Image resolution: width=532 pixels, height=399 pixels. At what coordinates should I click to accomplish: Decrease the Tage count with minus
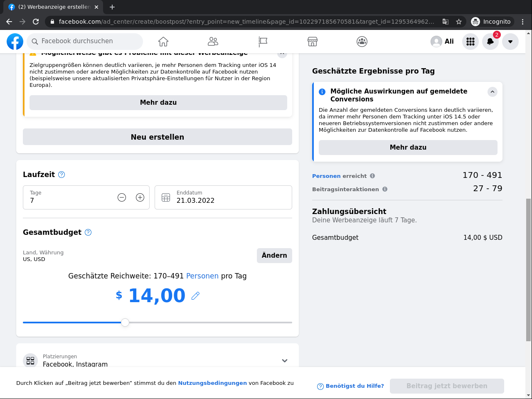tap(122, 197)
